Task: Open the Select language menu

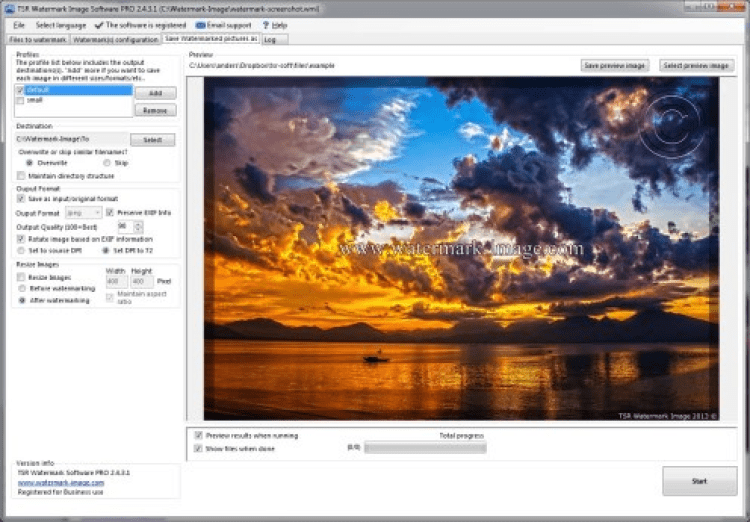Action: pyautogui.click(x=61, y=24)
